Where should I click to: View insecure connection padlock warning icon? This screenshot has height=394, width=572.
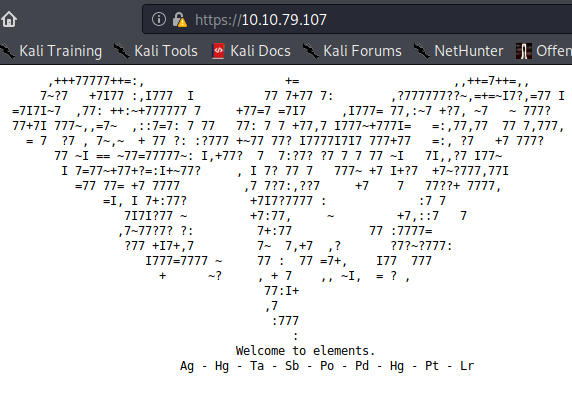pos(179,20)
